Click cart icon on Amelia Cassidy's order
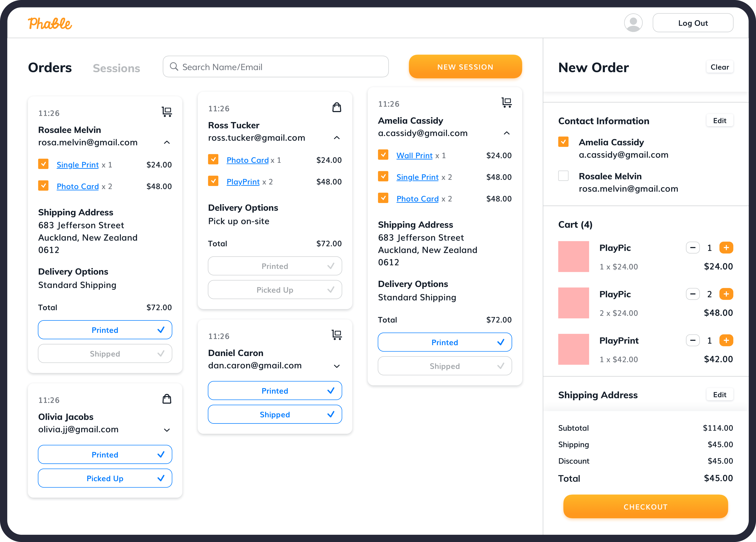The image size is (756, 542). pos(506,102)
